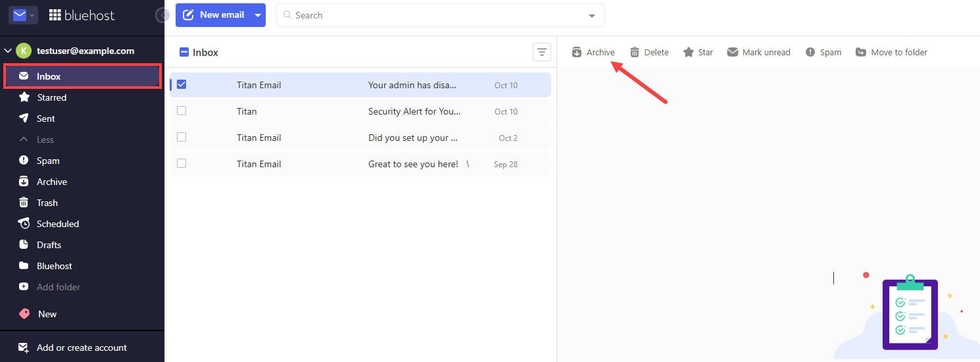Click the Scheduled clock icon
Image resolution: width=980 pixels, height=362 pixels.
coord(24,224)
